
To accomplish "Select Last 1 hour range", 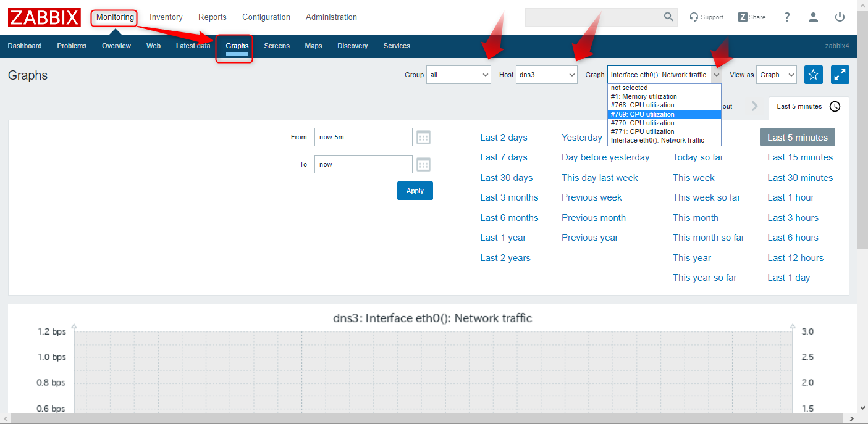I will click(x=791, y=197).
